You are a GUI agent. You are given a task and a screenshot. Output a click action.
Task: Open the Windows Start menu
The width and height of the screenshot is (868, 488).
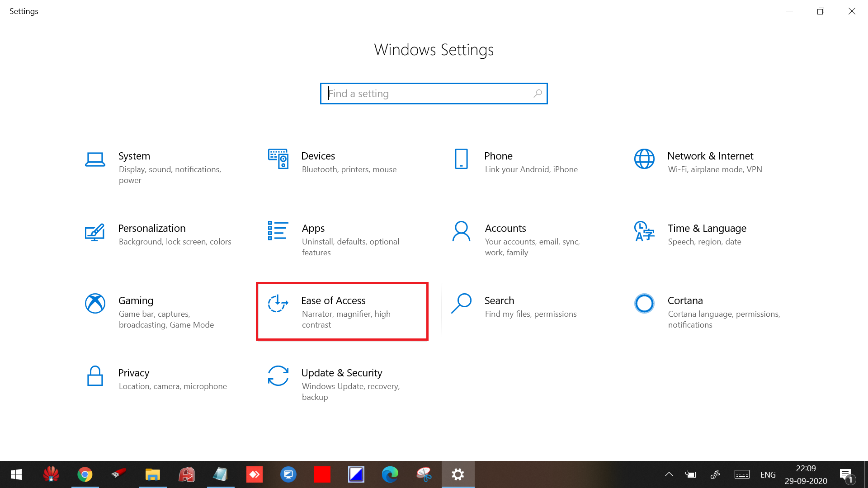click(16, 474)
